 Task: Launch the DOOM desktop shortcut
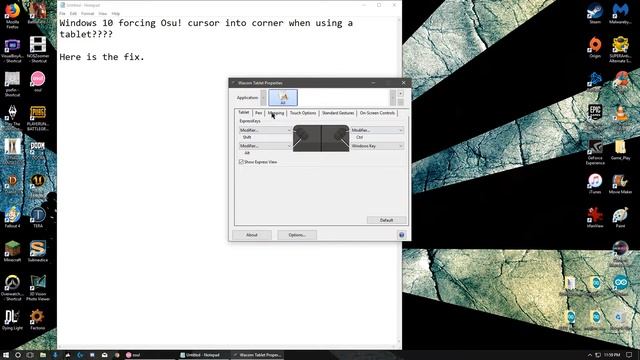click(x=38, y=150)
